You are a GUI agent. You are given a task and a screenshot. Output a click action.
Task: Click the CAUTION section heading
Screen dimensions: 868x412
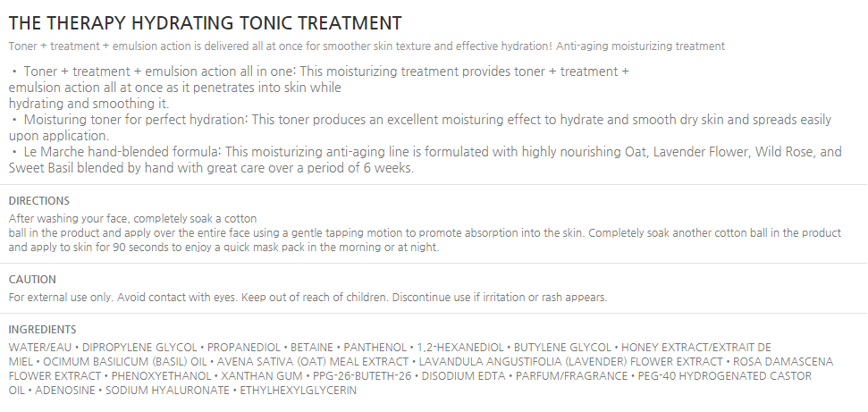click(32, 280)
